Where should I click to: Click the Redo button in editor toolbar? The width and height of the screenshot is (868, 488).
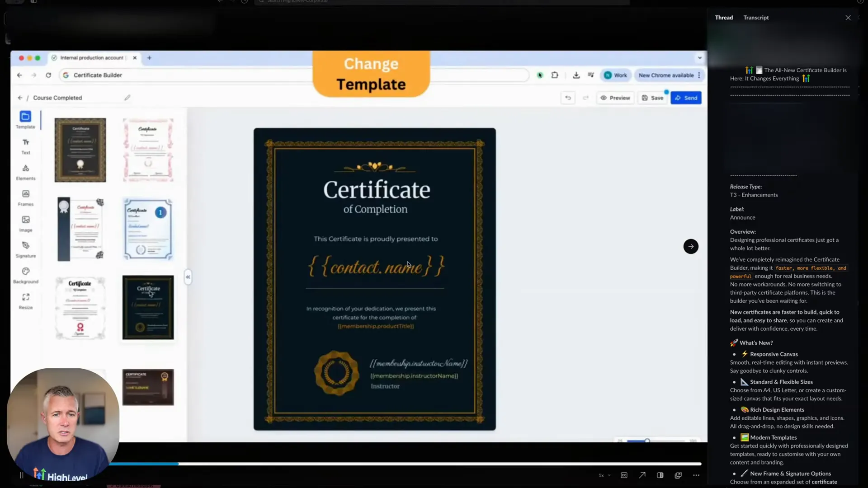click(x=585, y=98)
